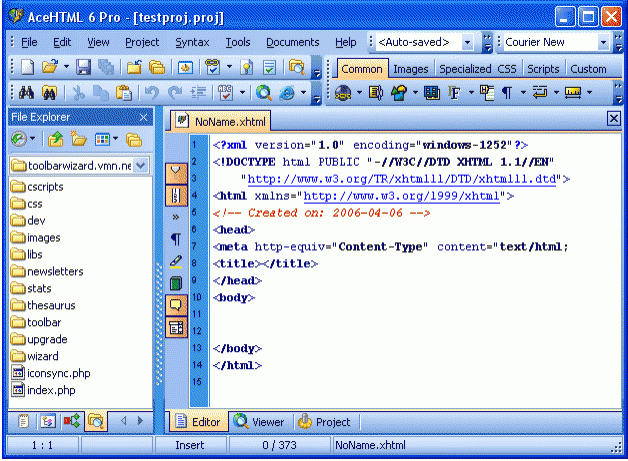Click the Internet Explorer preview icon
628x461 pixels.
pos(287,93)
